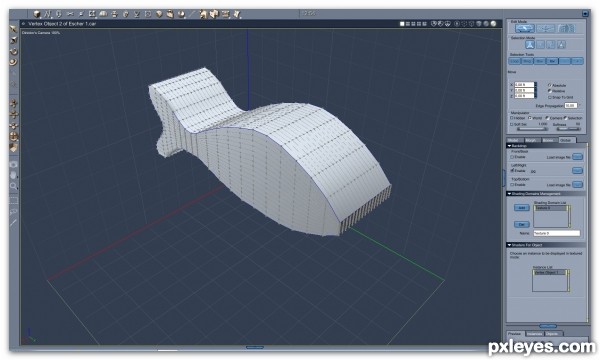Image resolution: width=600 pixels, height=360 pixels.
Task: Toggle Left/Right backdrop Enable checkbox
Action: click(512, 171)
